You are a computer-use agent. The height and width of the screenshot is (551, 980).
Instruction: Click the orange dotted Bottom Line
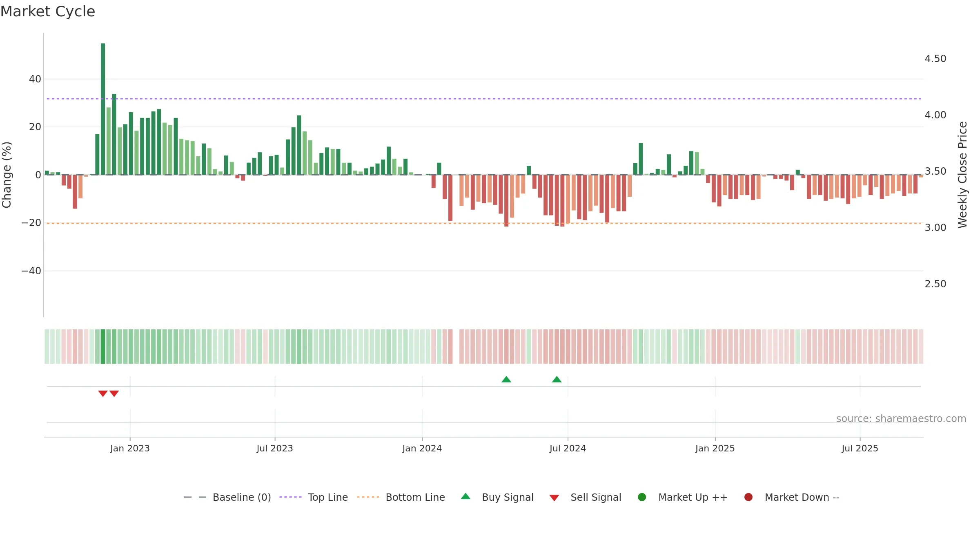pyautogui.click(x=484, y=223)
